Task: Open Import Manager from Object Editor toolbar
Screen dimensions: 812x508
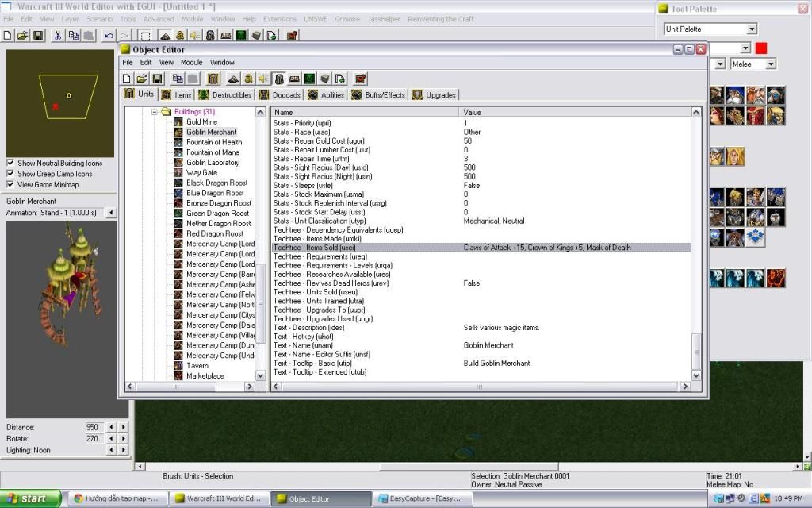Action: (339, 79)
